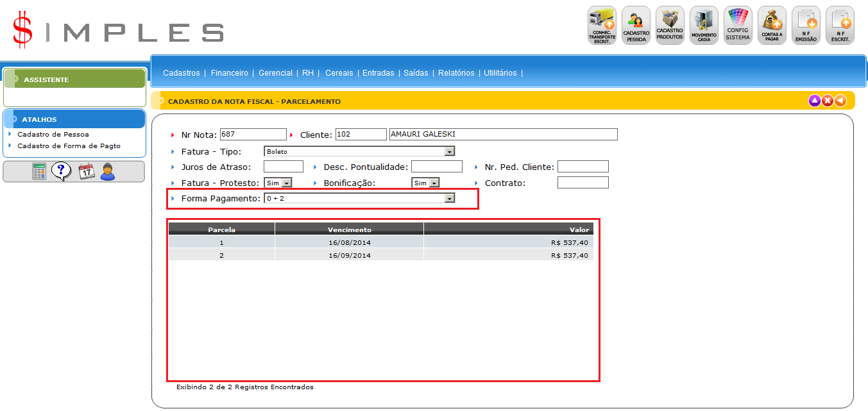Open Config Sistema color palette icon
868x411 pixels.
tap(738, 26)
